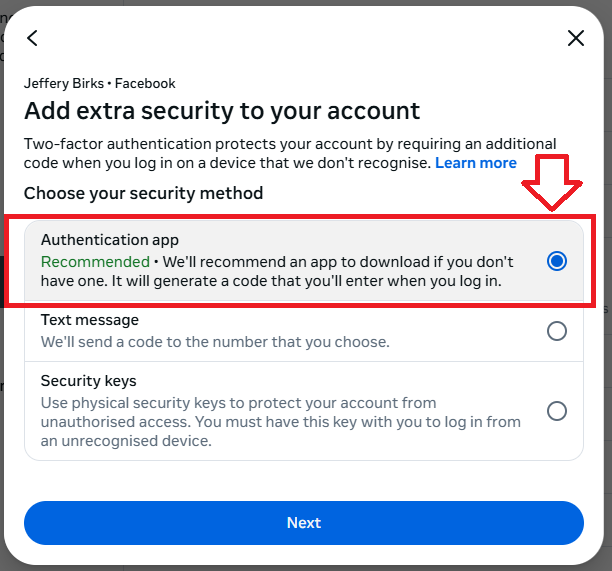Click the green "Recommended" label
The width and height of the screenshot is (612, 571).
coord(94,262)
